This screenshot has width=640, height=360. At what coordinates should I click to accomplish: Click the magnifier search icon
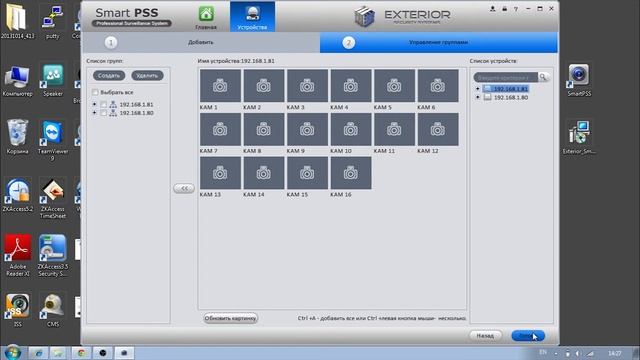pyautogui.click(x=543, y=77)
